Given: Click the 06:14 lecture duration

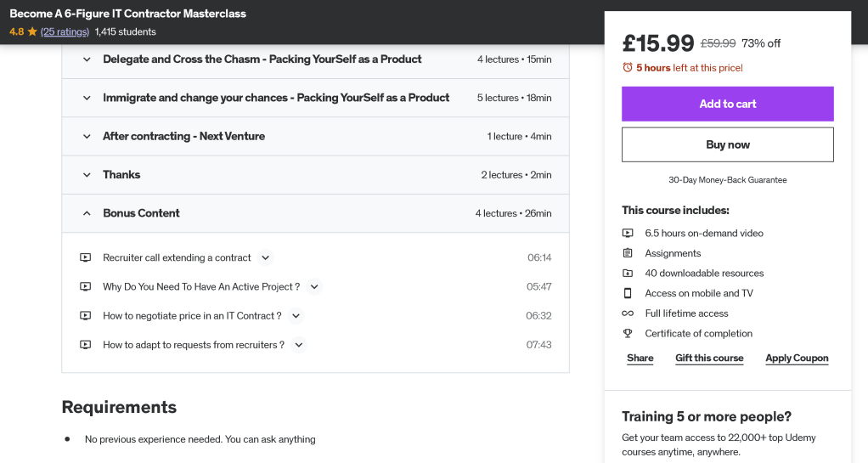Looking at the screenshot, I should coord(539,257).
